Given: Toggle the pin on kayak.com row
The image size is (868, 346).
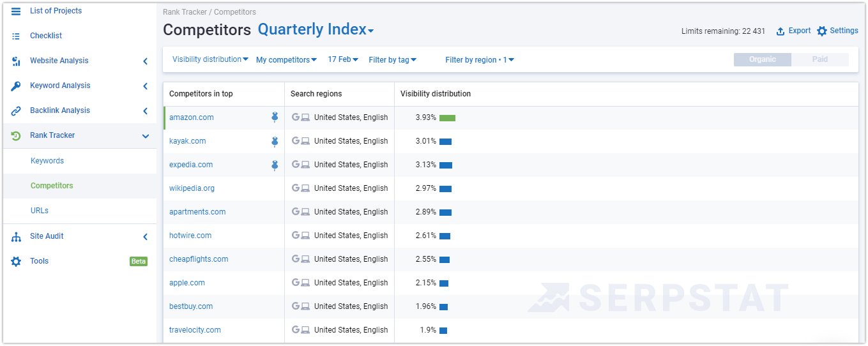Looking at the screenshot, I should click(x=275, y=141).
